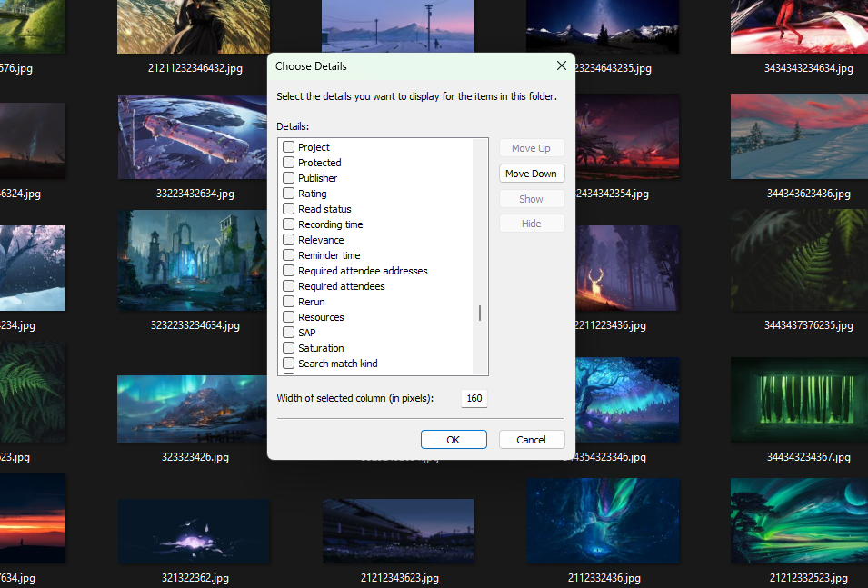
Task: Select the glowing blue tree thumbnail
Action: tap(627, 400)
